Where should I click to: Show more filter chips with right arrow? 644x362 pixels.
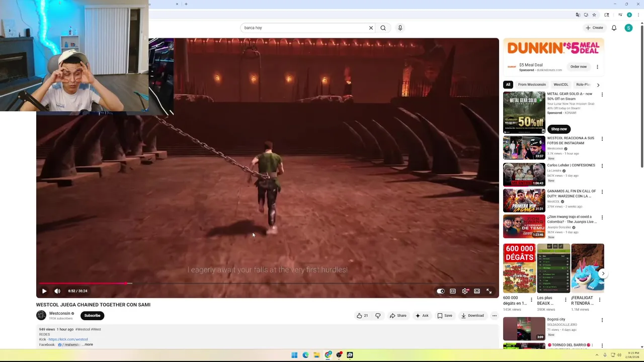(598, 85)
